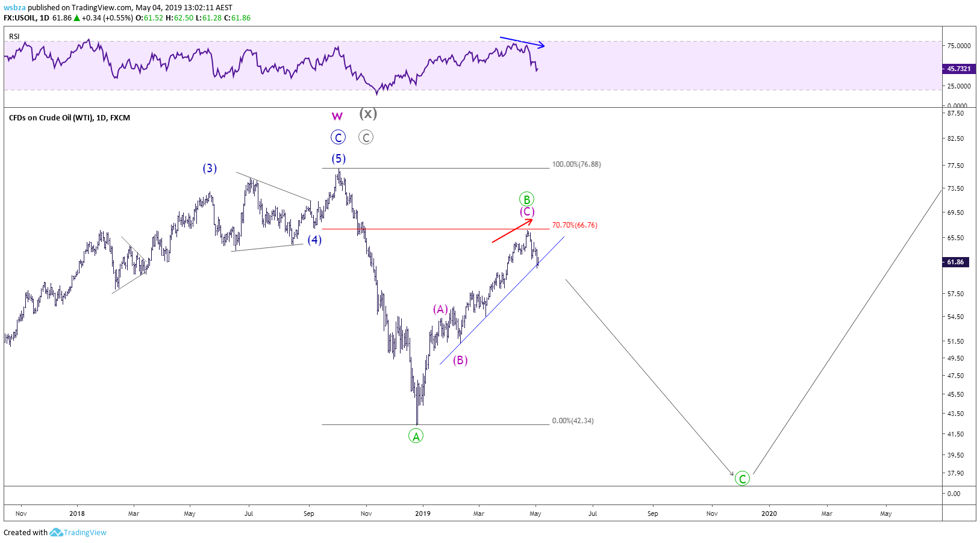Select the blue (3) wave label
Image resolution: width=980 pixels, height=543 pixels.
tap(210, 168)
